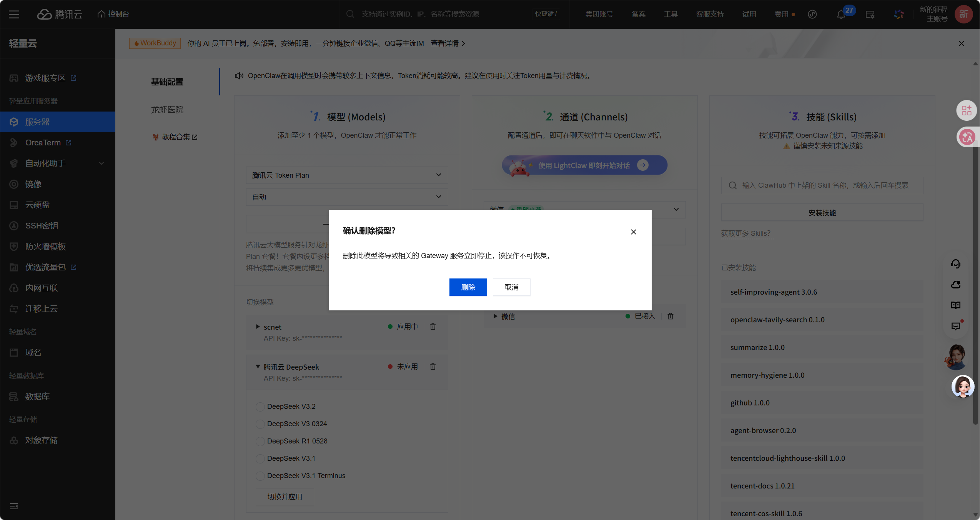Click the translate floating icon

967,137
